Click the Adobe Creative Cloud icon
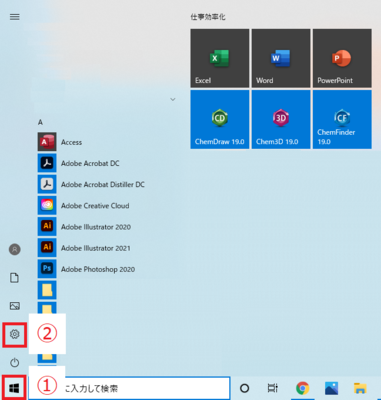Screen dimensions: 381x400 coord(47,205)
